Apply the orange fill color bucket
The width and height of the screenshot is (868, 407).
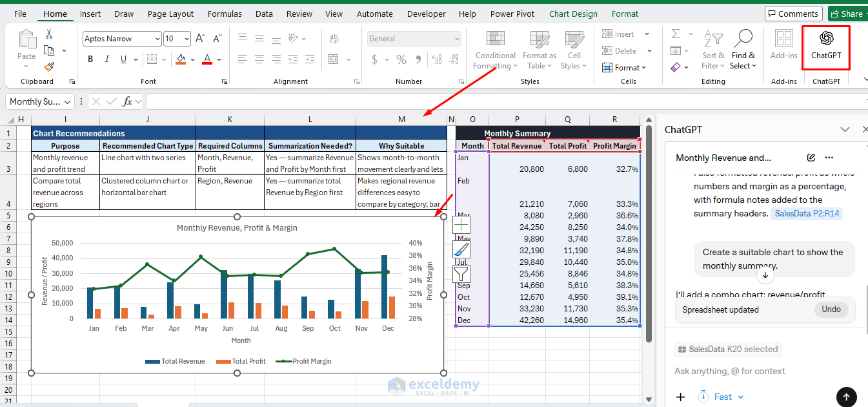pyautogui.click(x=181, y=59)
